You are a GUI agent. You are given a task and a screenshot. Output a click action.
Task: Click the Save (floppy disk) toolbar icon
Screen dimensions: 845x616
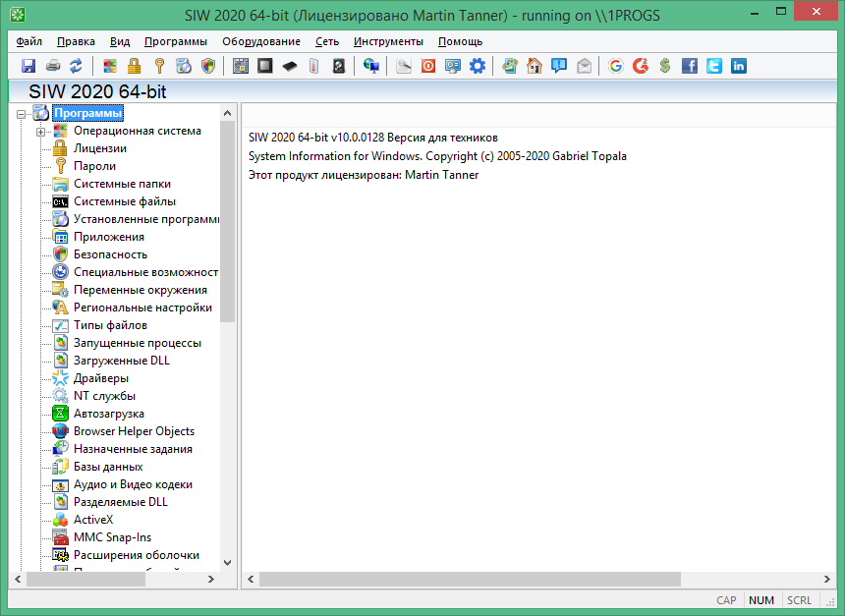click(28, 66)
